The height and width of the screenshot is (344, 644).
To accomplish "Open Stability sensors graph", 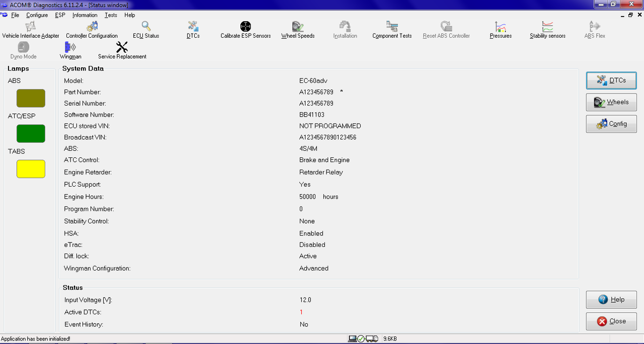I will point(547,30).
